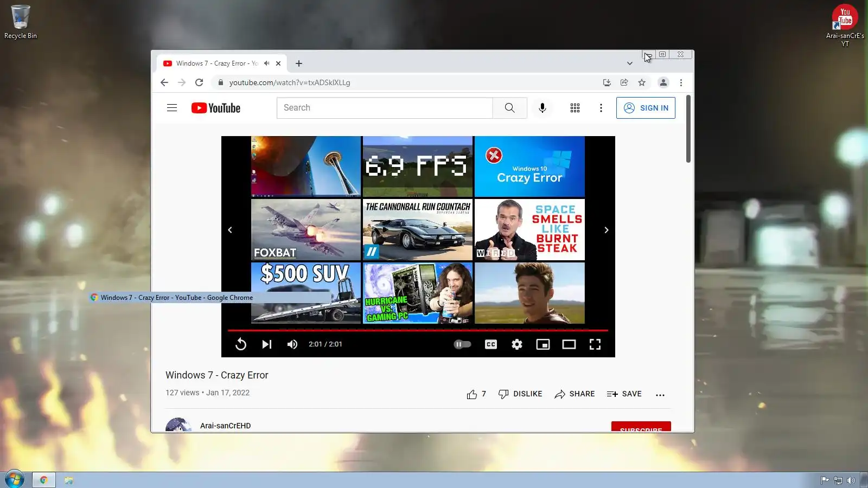The width and height of the screenshot is (868, 488).
Task: Mute the tab via speaker icon
Action: coord(266,63)
